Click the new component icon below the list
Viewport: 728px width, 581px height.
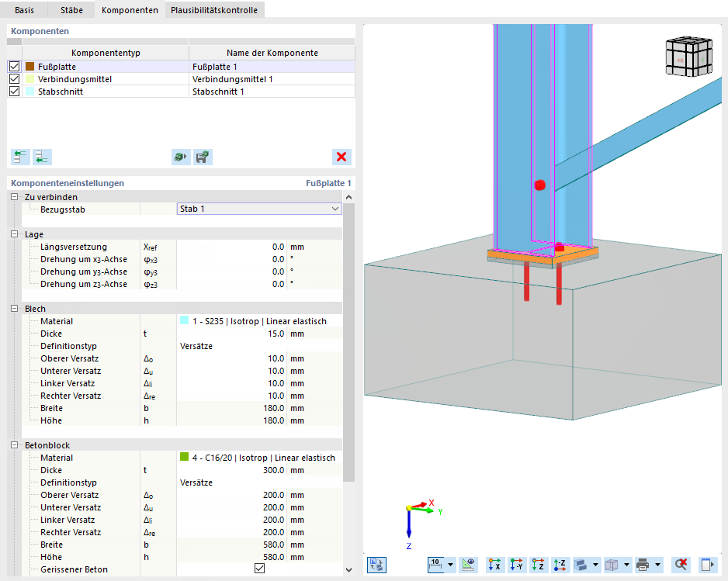tap(20, 157)
